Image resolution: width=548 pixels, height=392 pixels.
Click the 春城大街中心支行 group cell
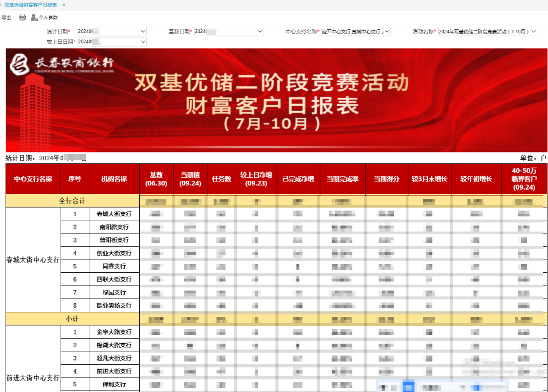pyautogui.click(x=33, y=260)
